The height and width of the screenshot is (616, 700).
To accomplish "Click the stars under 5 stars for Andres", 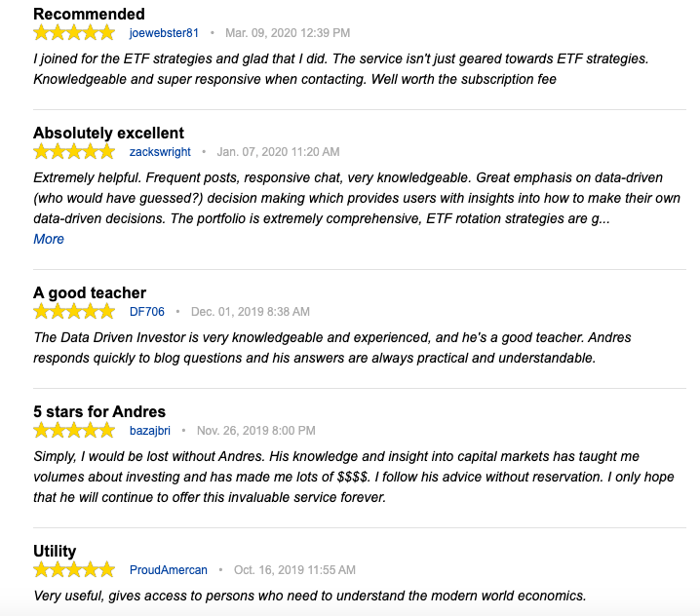I will [73, 430].
